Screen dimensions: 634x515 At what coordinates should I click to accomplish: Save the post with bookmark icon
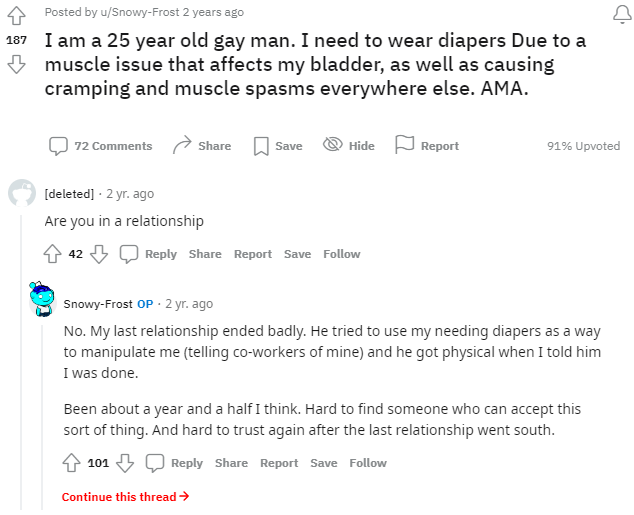(x=277, y=146)
